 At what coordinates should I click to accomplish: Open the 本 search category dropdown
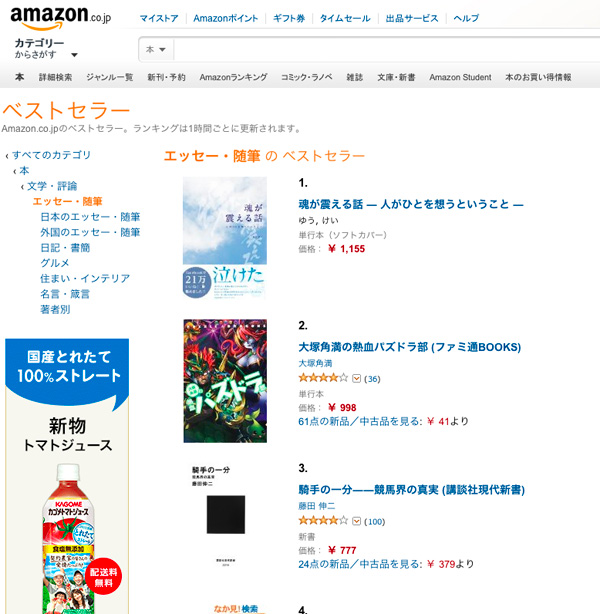(x=156, y=50)
